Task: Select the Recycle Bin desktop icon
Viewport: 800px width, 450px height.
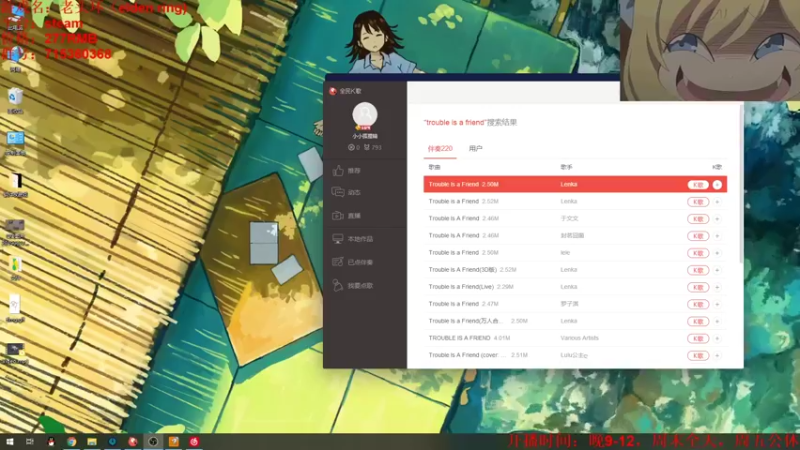Action: [15, 101]
